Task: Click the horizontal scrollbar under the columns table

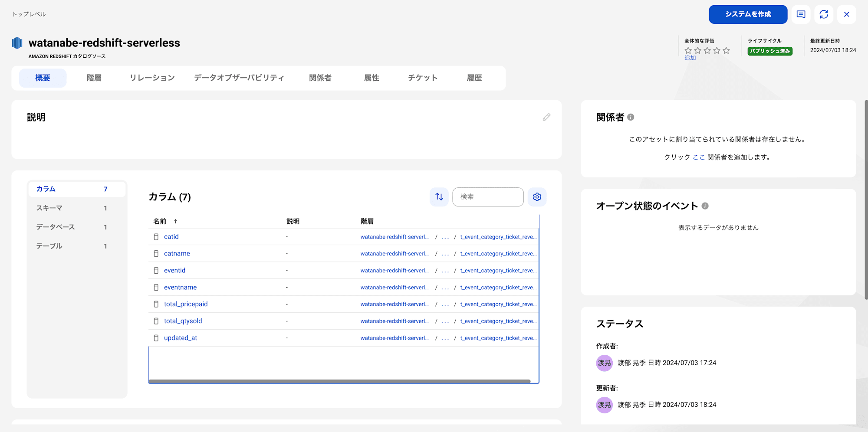Action: (340, 381)
